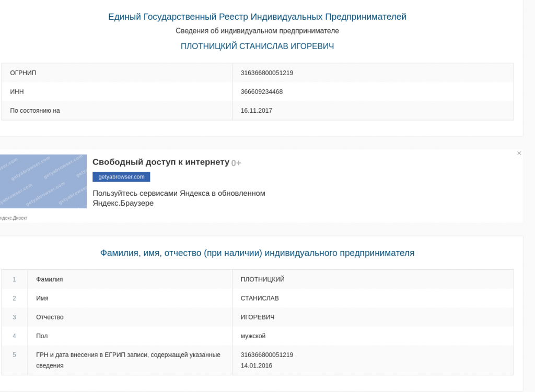Viewport: 535px width, 392px height.
Task: Click the ИГОРЕВИЧ value in Отчество row
Action: 258,317
